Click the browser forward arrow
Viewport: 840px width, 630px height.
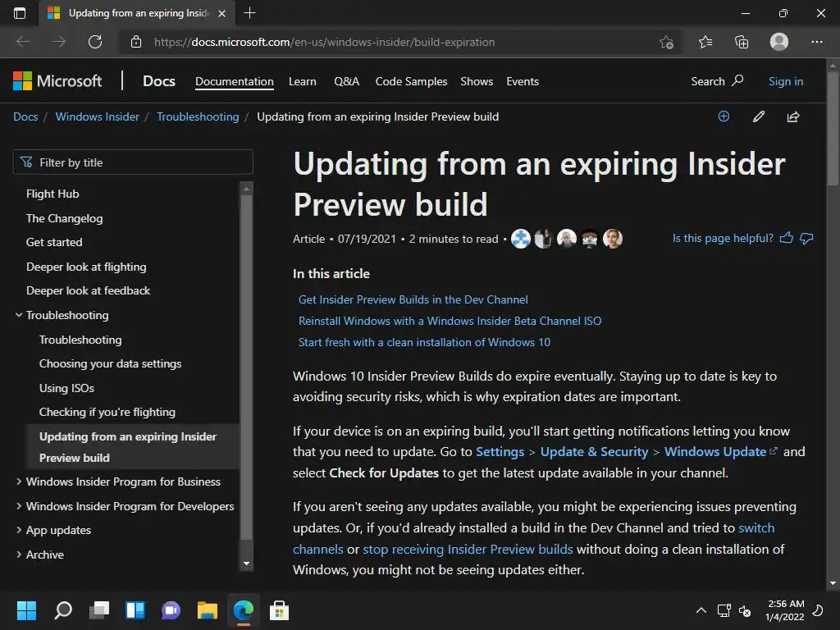[59, 42]
